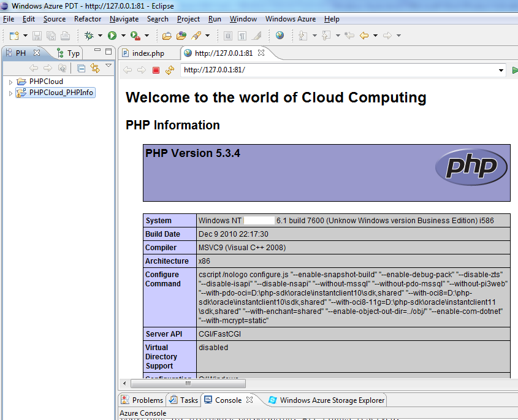
Task: Click the Save All toolbar icon
Action: click(x=51, y=36)
